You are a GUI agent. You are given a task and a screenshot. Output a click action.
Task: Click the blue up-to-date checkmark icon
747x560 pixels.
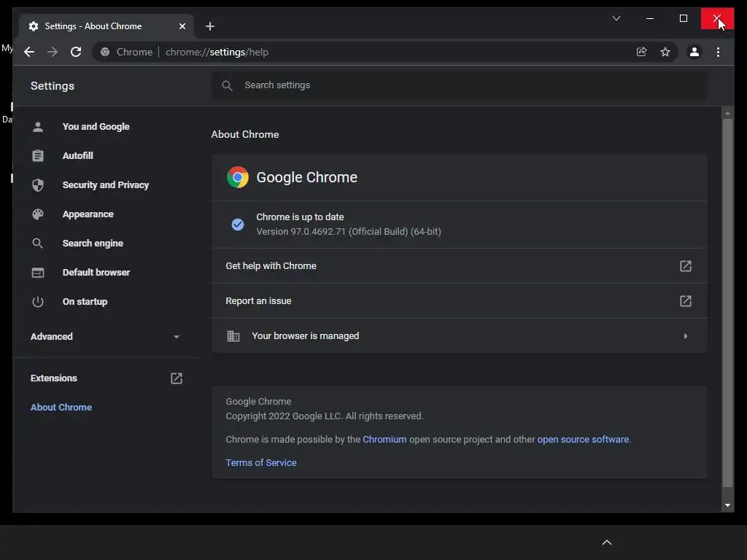[x=238, y=225]
